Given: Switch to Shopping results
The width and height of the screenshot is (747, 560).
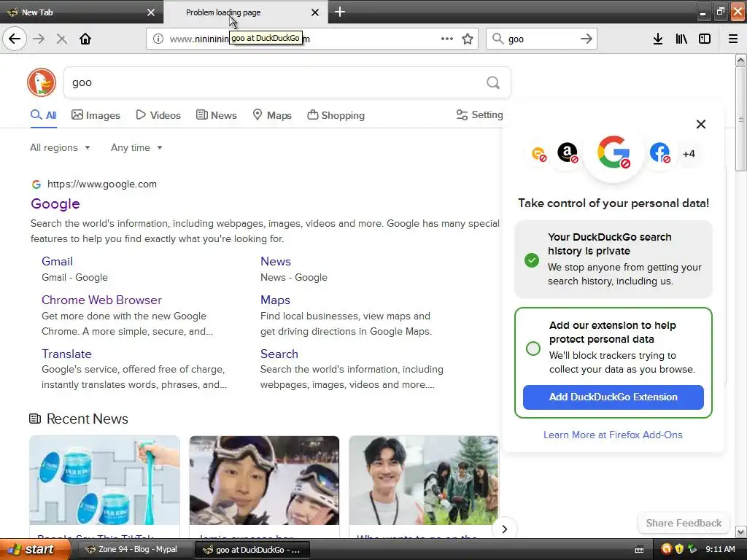Looking at the screenshot, I should point(336,115).
